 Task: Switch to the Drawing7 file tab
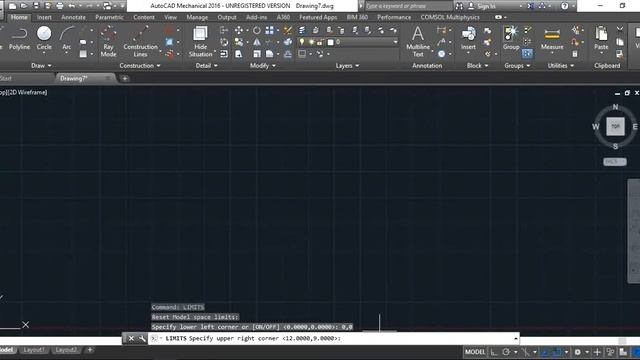(74, 78)
